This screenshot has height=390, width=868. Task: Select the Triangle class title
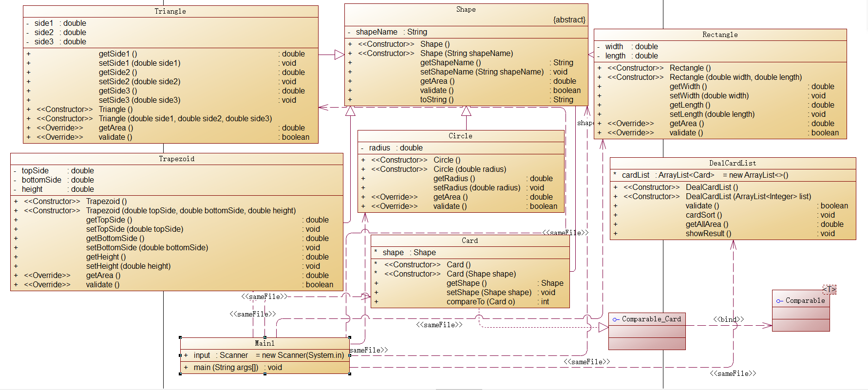point(170,11)
